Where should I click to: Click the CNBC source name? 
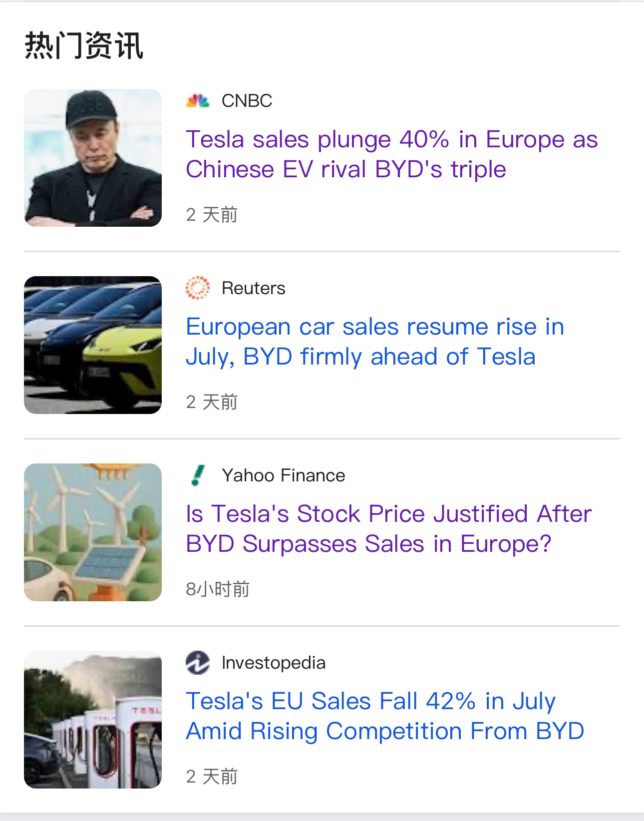point(247,101)
